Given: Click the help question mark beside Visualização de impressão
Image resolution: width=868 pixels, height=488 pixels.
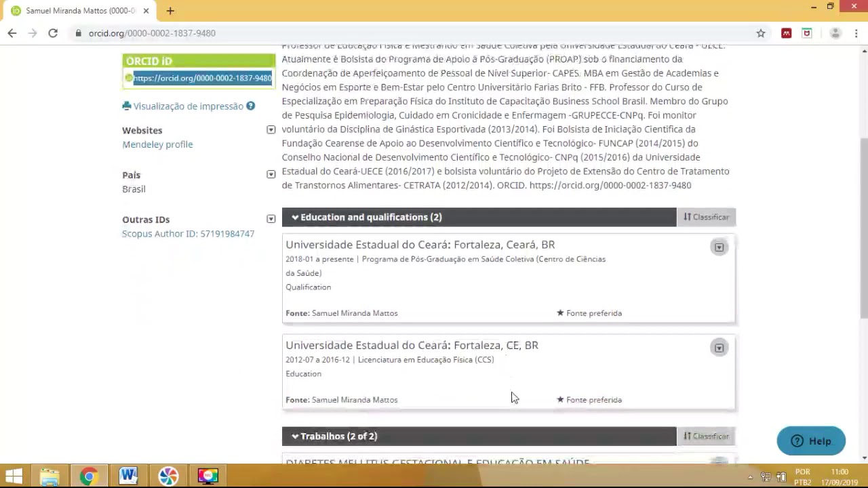Looking at the screenshot, I should [x=250, y=106].
